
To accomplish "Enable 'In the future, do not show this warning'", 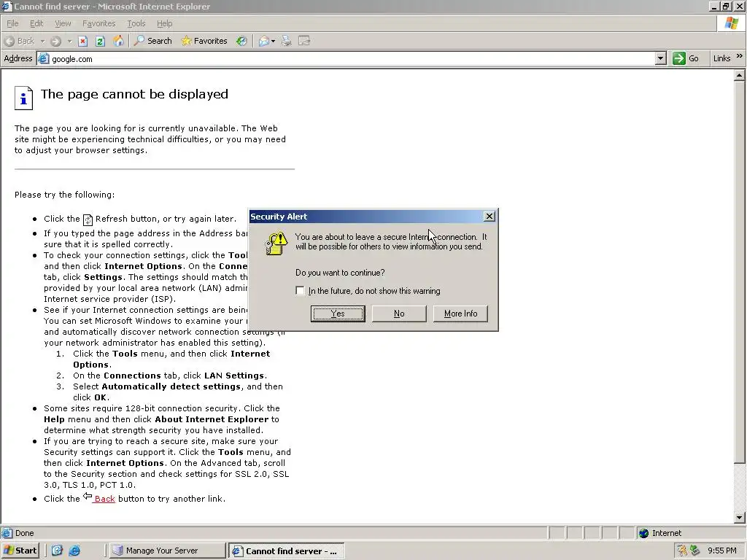I will pos(300,290).
